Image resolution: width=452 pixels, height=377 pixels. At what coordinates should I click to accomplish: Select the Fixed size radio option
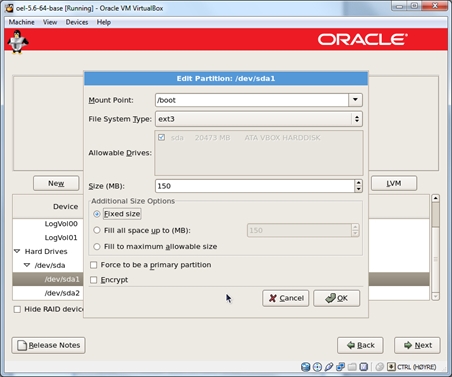point(97,214)
